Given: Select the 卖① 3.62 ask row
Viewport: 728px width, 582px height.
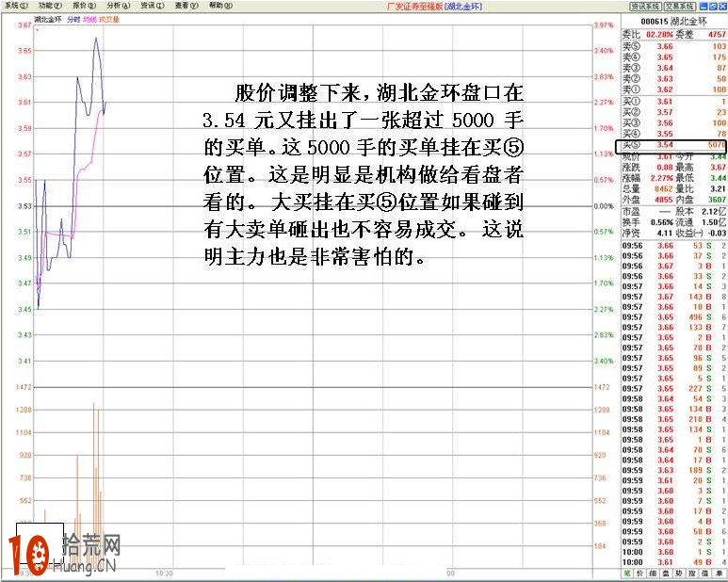Looking at the screenshot, I should [674, 89].
